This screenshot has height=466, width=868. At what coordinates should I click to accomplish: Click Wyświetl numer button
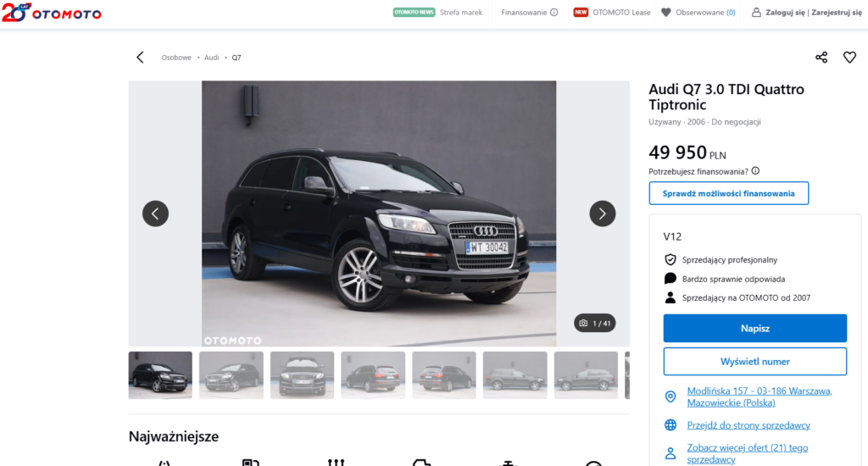(754, 362)
